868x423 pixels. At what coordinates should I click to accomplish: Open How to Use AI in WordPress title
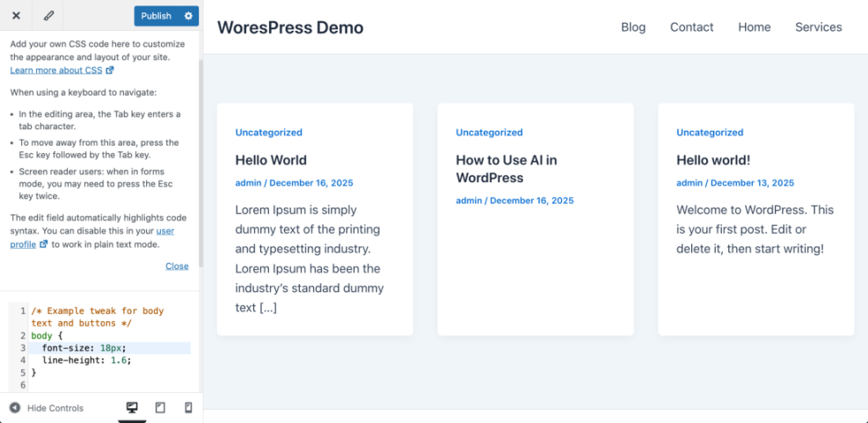(x=507, y=169)
